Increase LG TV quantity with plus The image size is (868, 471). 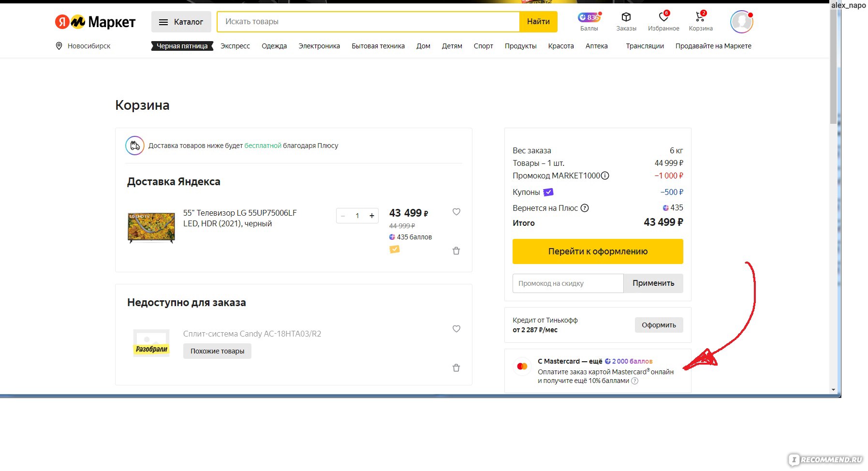pyautogui.click(x=372, y=216)
